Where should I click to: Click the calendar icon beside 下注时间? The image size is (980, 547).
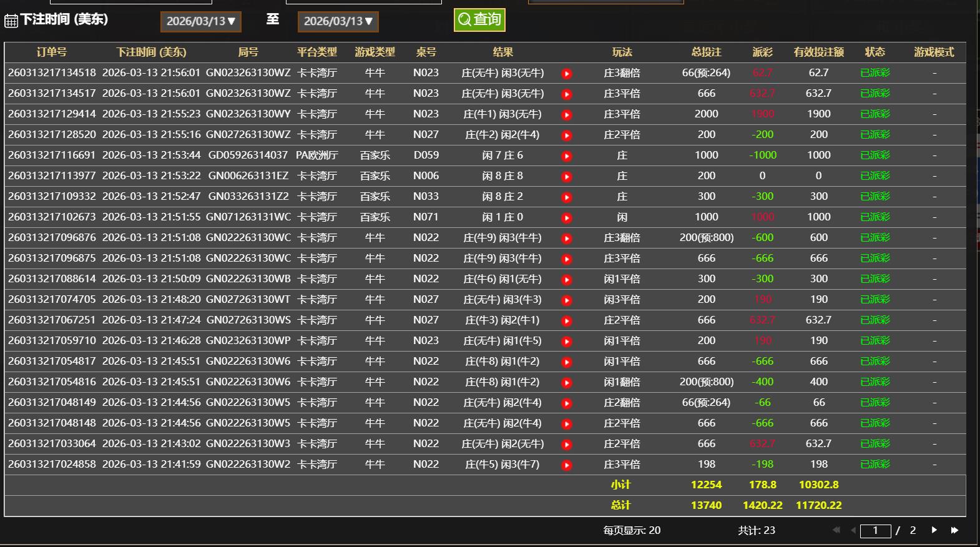pyautogui.click(x=11, y=21)
